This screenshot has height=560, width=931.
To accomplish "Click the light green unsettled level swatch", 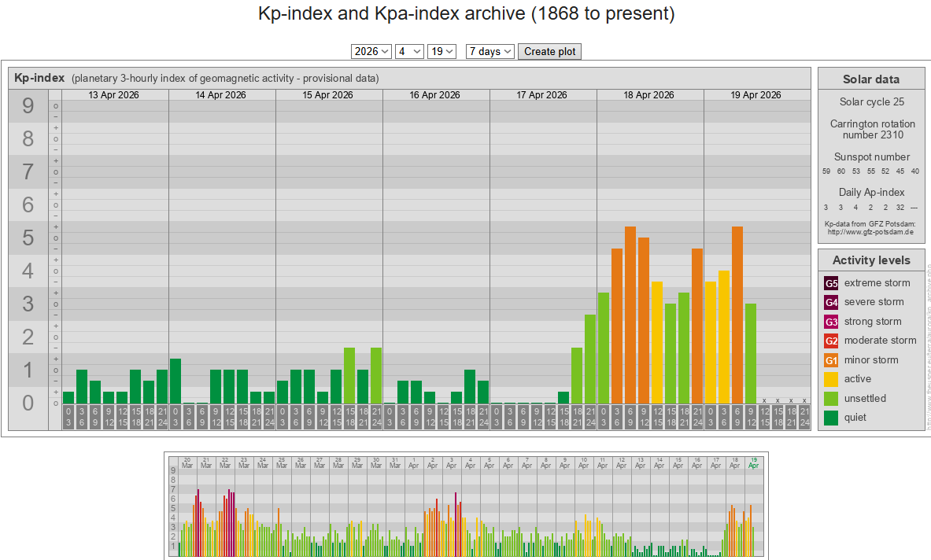I will pyautogui.click(x=831, y=399).
